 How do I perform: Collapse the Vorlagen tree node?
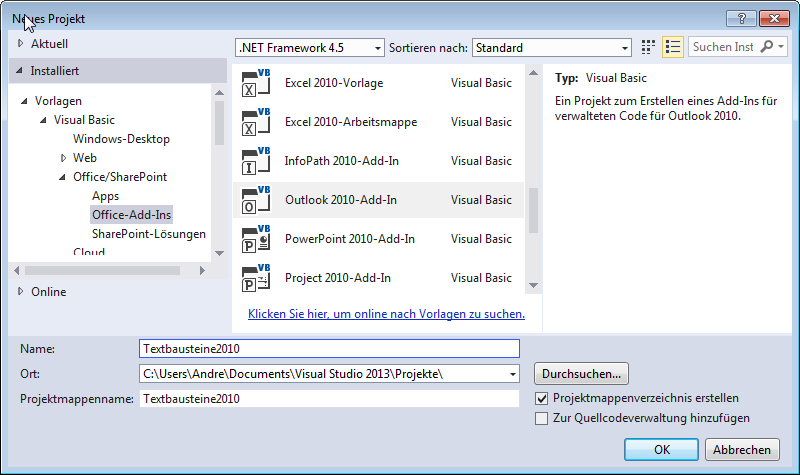coord(24,101)
